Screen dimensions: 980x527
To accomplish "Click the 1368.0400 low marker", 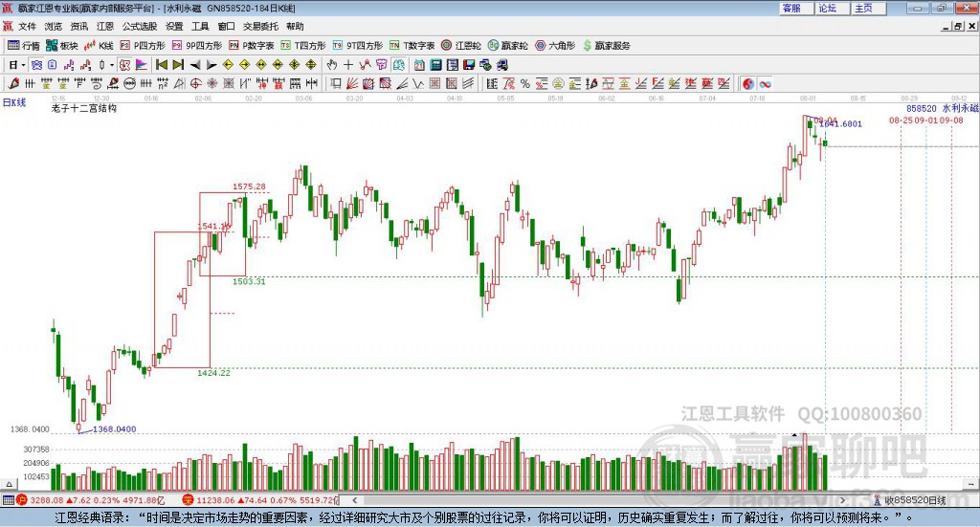I will click(115, 429).
